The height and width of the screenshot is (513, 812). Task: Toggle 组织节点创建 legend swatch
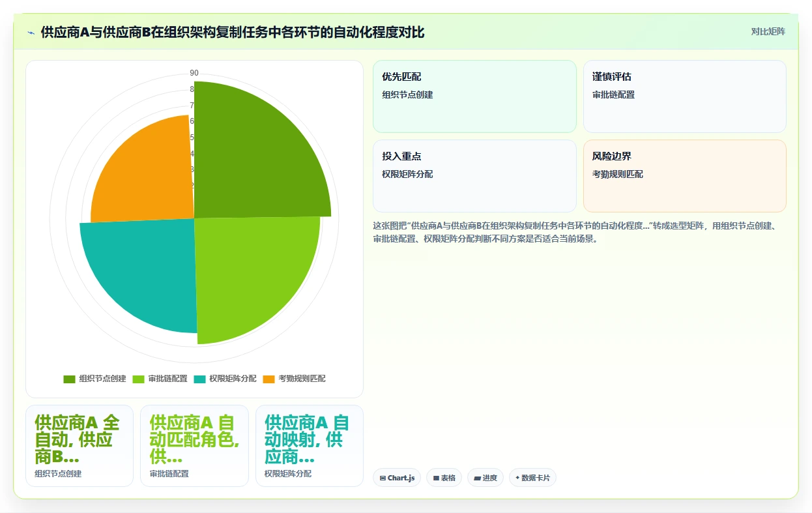pyautogui.click(x=70, y=379)
